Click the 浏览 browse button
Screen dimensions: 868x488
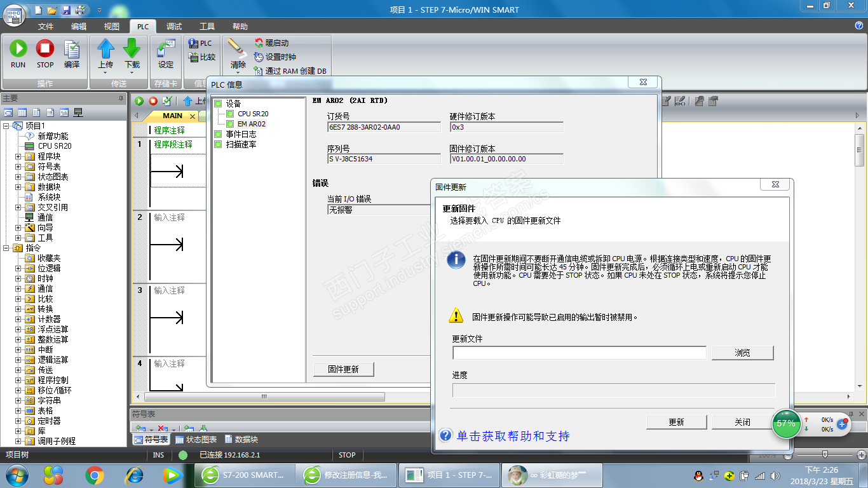pyautogui.click(x=742, y=353)
